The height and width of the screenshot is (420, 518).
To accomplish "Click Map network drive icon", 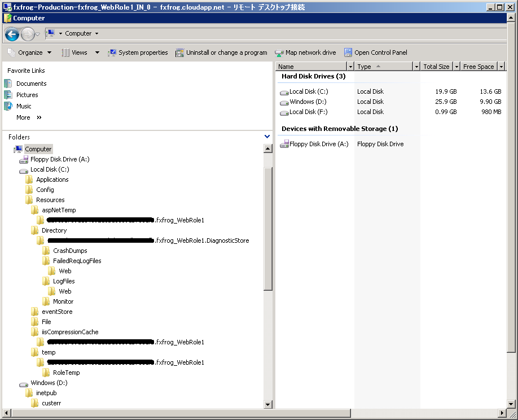I will (279, 53).
